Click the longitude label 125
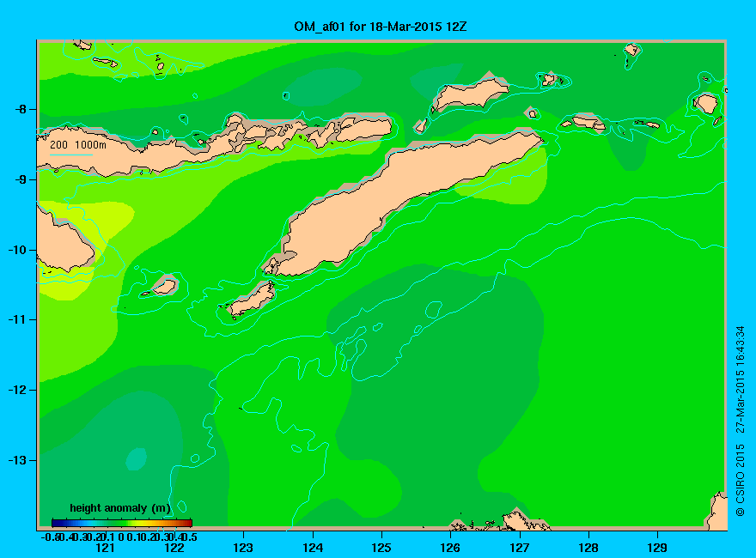The image size is (756, 558). click(x=381, y=548)
